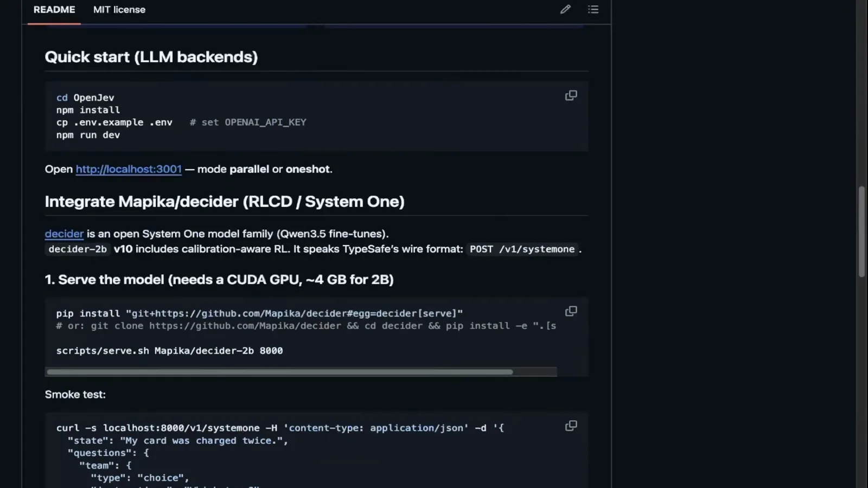The image size is (868, 488).
Task: Copy the pip install decider code block
Action: (x=571, y=311)
